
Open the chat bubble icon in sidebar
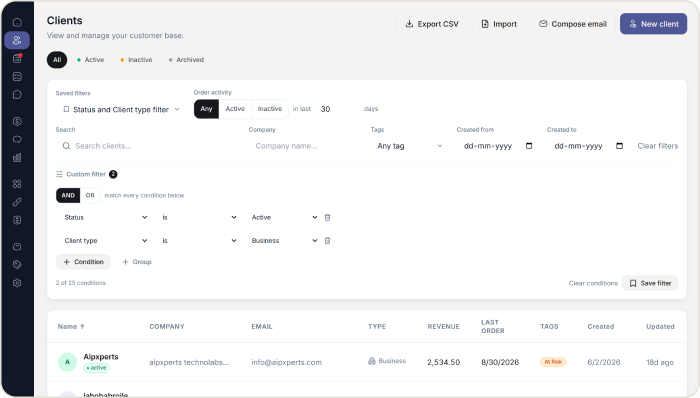17,95
